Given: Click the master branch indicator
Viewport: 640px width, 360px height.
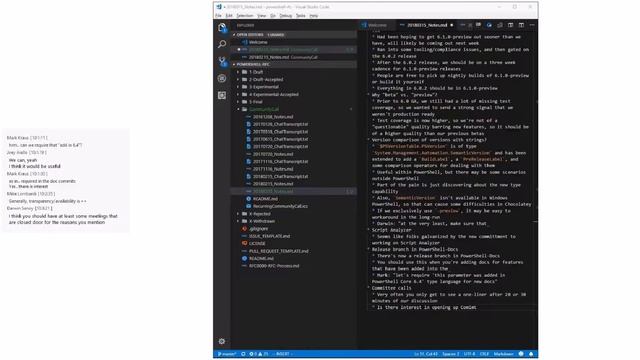Looking at the screenshot, I should point(227,354).
